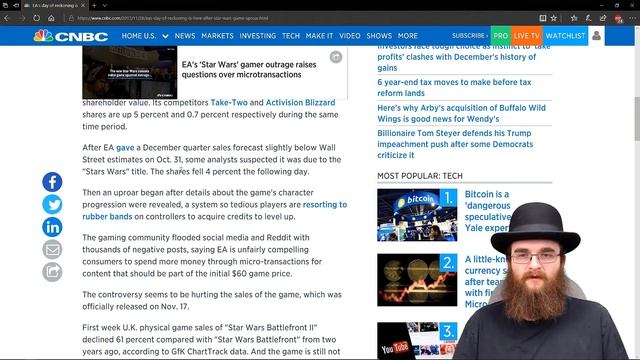
Task: Open Billionaire Tom Steyer headline
Action: [x=455, y=144]
